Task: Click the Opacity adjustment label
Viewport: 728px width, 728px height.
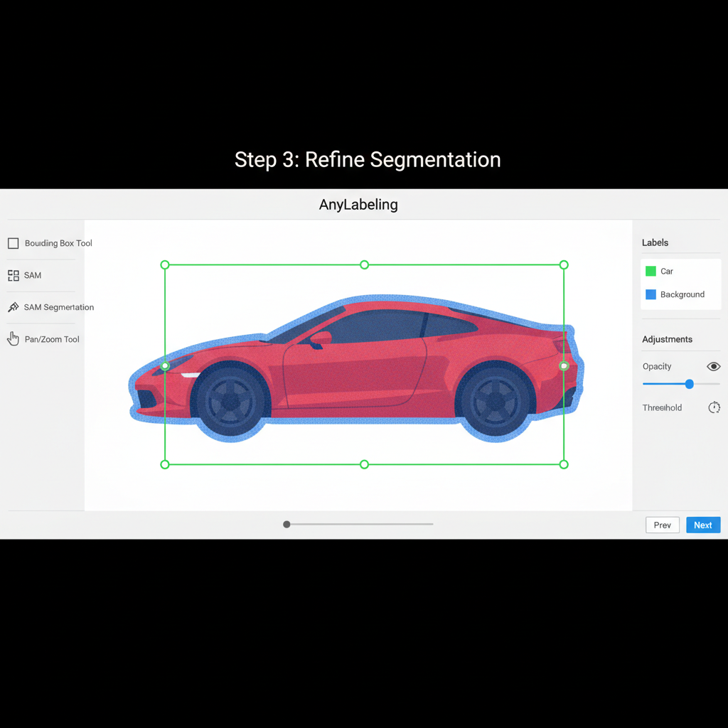Action: [x=657, y=366]
